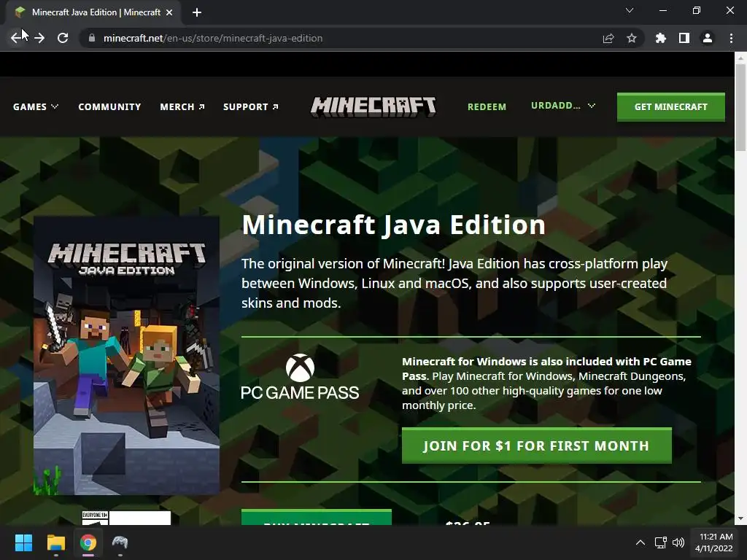Open the SUPPORT external link
The height and width of the screenshot is (560, 747).
251,106
